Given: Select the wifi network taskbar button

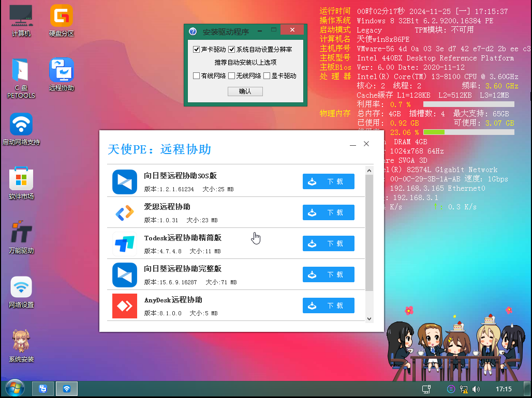Looking at the screenshot, I should (x=67, y=389).
